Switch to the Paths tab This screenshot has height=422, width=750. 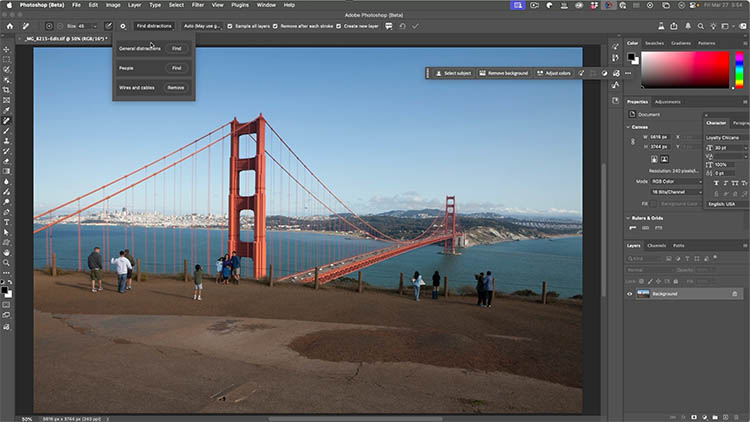[678, 245]
